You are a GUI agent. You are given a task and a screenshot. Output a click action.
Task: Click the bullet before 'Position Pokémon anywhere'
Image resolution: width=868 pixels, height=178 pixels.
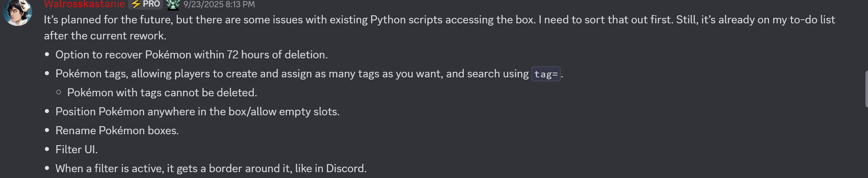point(47,112)
